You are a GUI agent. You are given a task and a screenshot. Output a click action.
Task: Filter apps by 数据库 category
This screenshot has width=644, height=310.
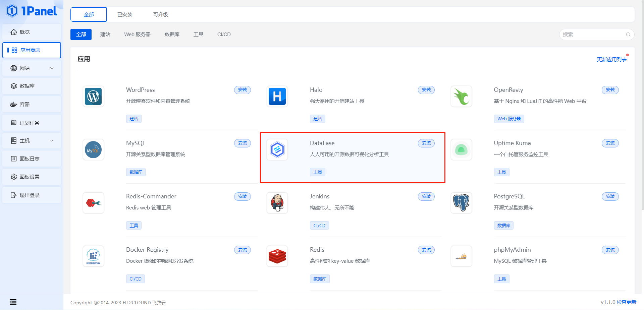point(172,35)
